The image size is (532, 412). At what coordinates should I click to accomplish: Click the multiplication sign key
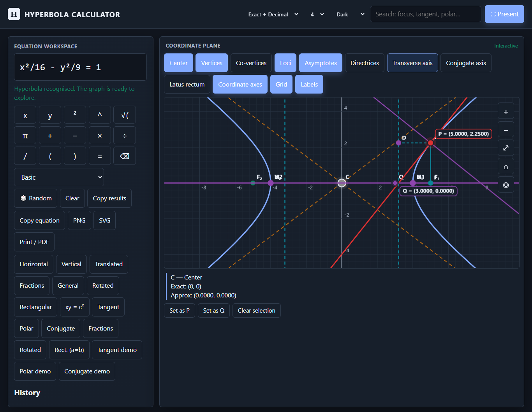tap(100, 136)
